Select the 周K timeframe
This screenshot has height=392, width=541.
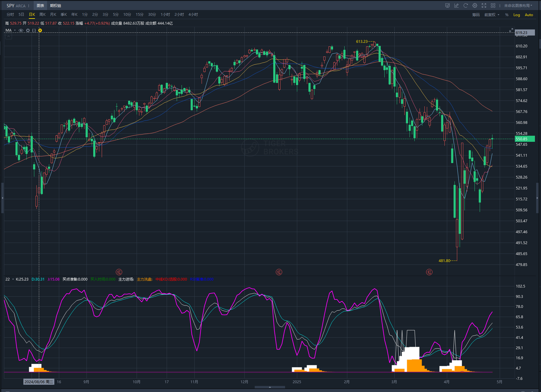tap(43, 15)
